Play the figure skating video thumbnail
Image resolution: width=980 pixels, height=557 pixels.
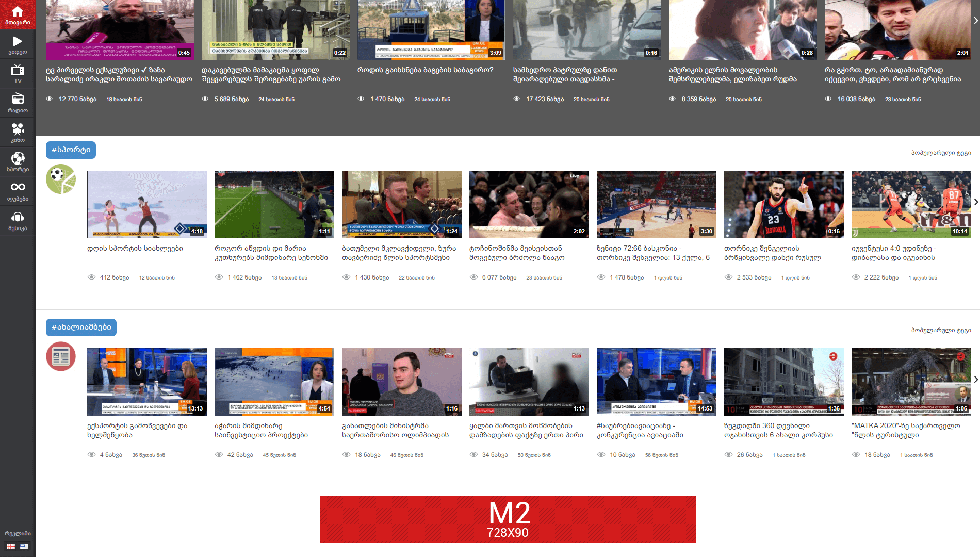(147, 204)
